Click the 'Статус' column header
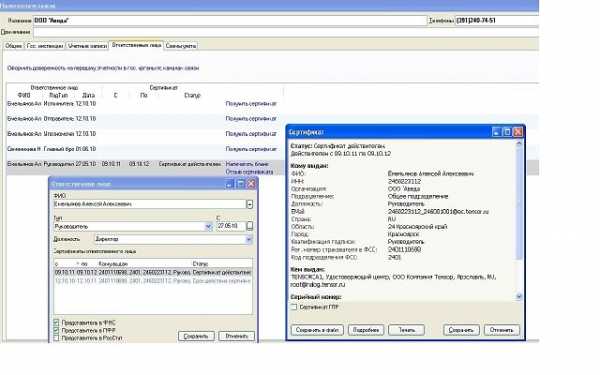 [192, 95]
